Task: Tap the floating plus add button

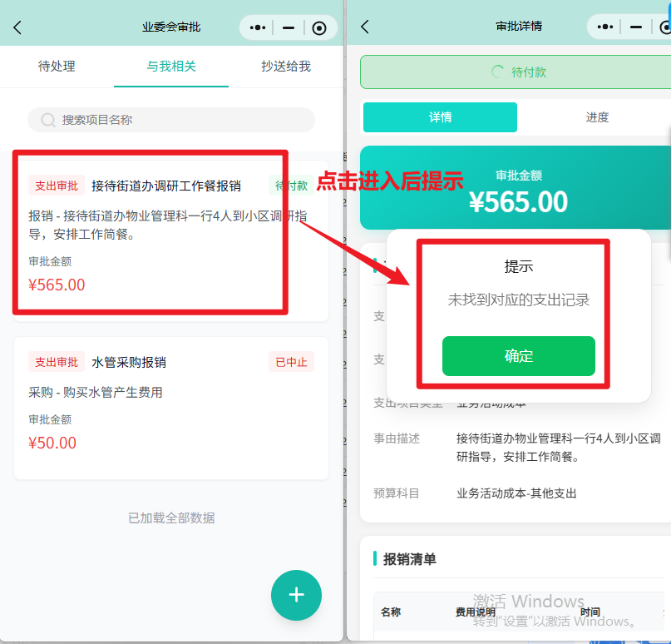Action: click(296, 595)
